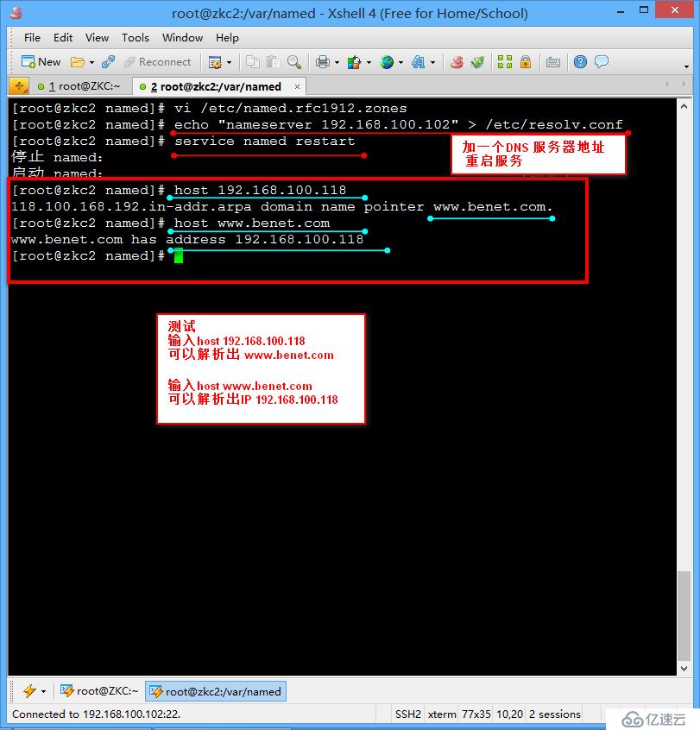Click the green terminal cursor block
Image resolution: width=700 pixels, height=730 pixels.
(x=179, y=255)
